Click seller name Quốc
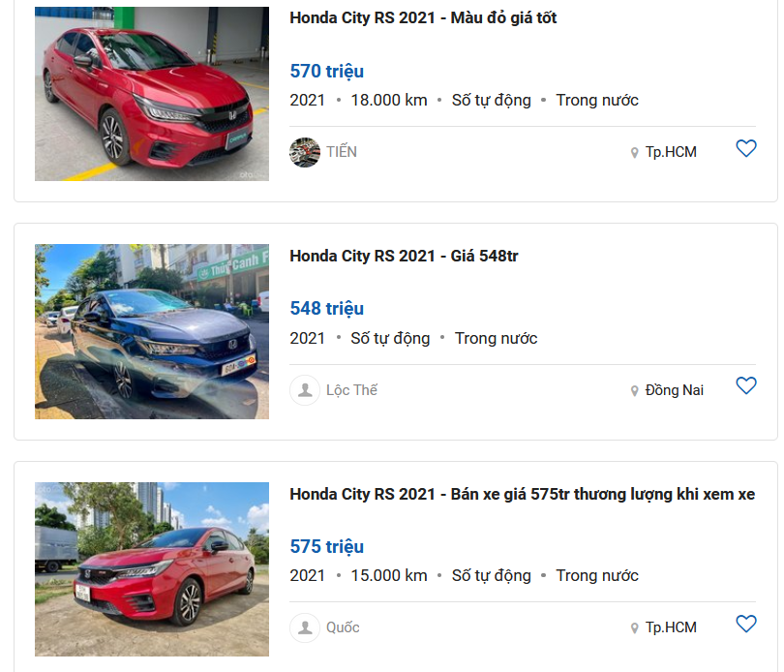The height and width of the screenshot is (672, 784). coord(343,627)
